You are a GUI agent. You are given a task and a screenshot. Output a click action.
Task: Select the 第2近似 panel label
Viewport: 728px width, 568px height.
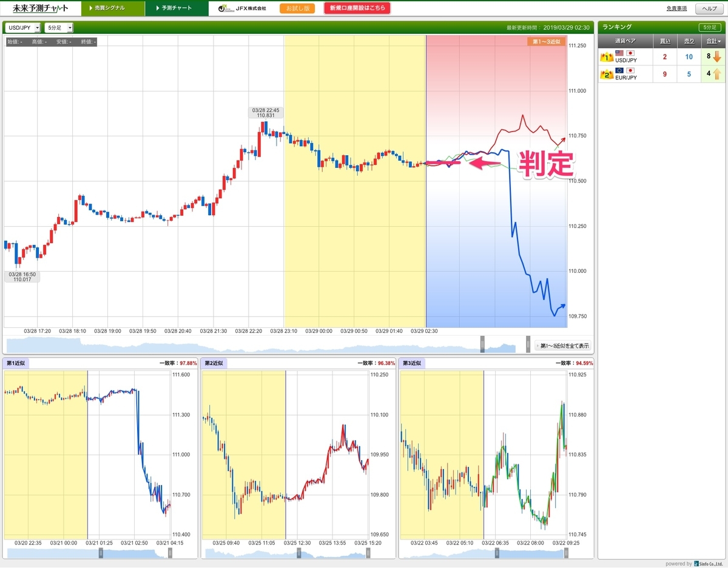pos(214,363)
